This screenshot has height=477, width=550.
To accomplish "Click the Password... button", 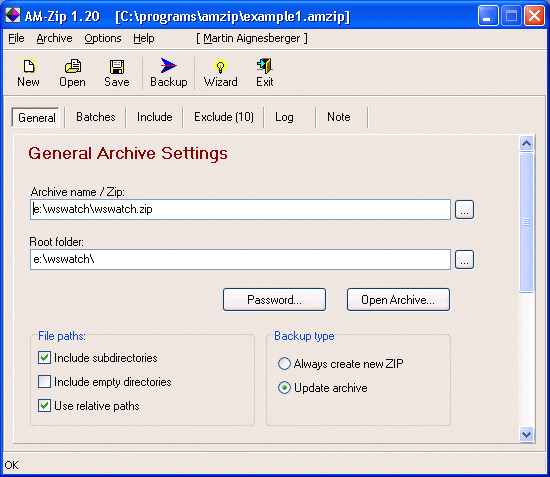I will tap(274, 300).
